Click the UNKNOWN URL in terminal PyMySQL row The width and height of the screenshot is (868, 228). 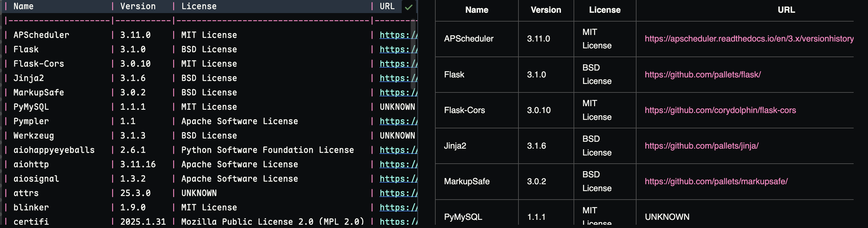pos(397,107)
